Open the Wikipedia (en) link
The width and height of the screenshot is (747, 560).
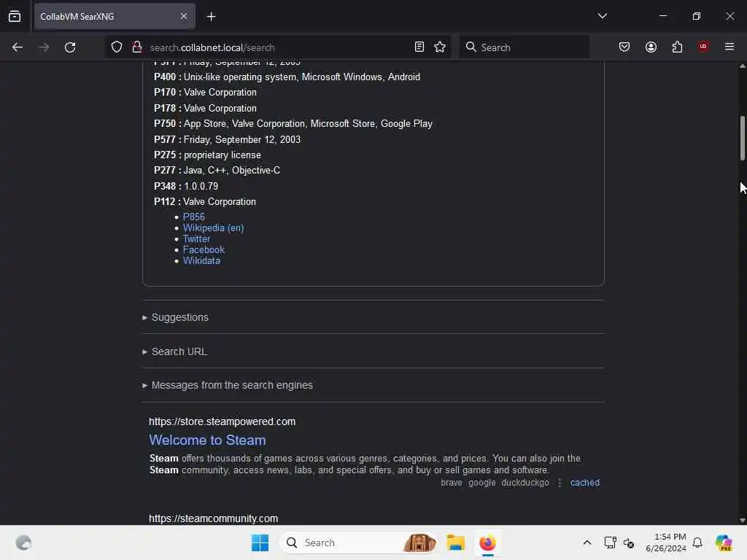click(x=214, y=227)
